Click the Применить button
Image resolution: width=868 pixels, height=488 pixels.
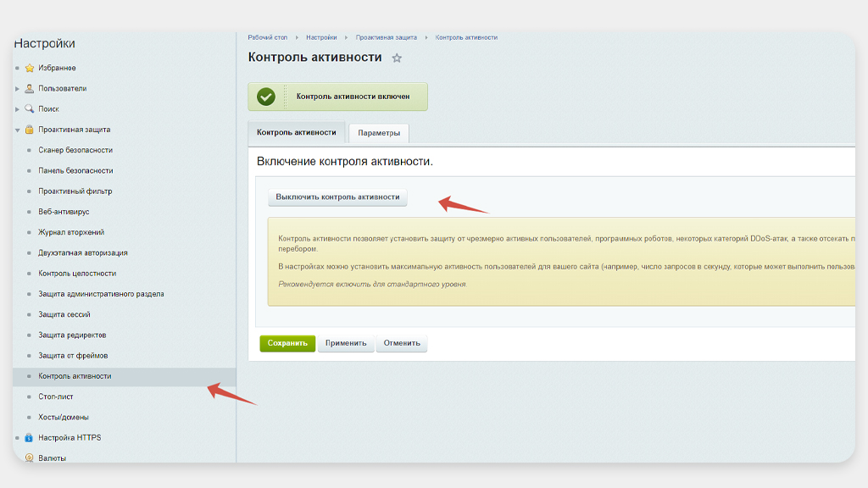346,343
